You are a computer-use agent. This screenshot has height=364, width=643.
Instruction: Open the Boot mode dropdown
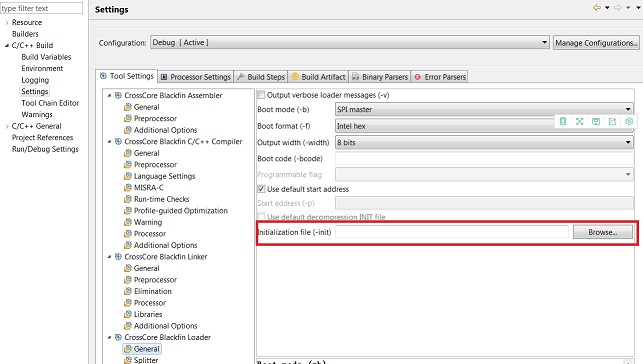pyautogui.click(x=484, y=109)
